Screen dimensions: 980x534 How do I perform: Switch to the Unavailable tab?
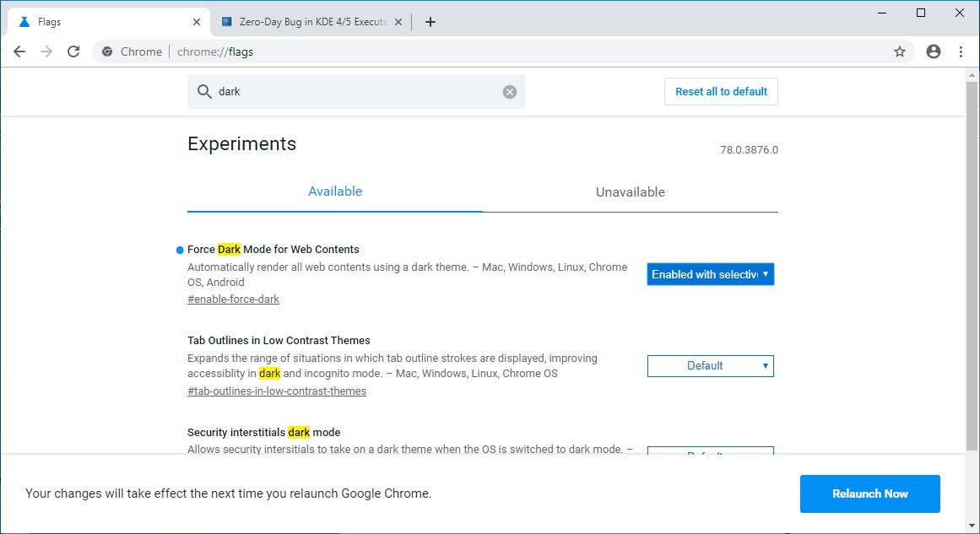pyautogui.click(x=631, y=192)
